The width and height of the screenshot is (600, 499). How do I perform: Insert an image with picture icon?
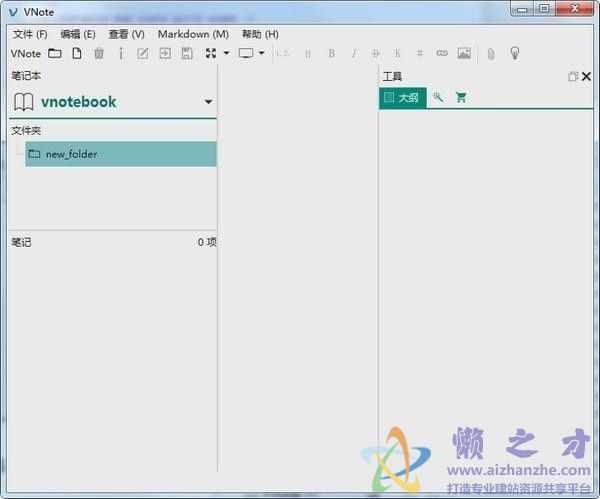pos(464,53)
